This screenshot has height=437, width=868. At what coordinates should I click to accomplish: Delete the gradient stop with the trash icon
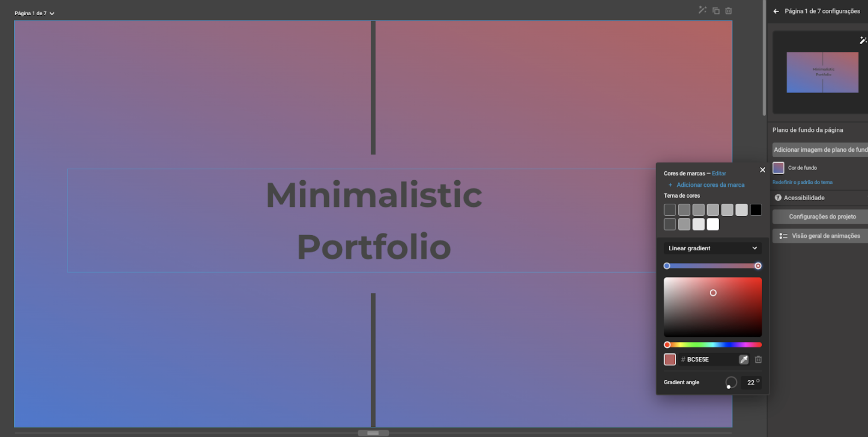click(758, 360)
